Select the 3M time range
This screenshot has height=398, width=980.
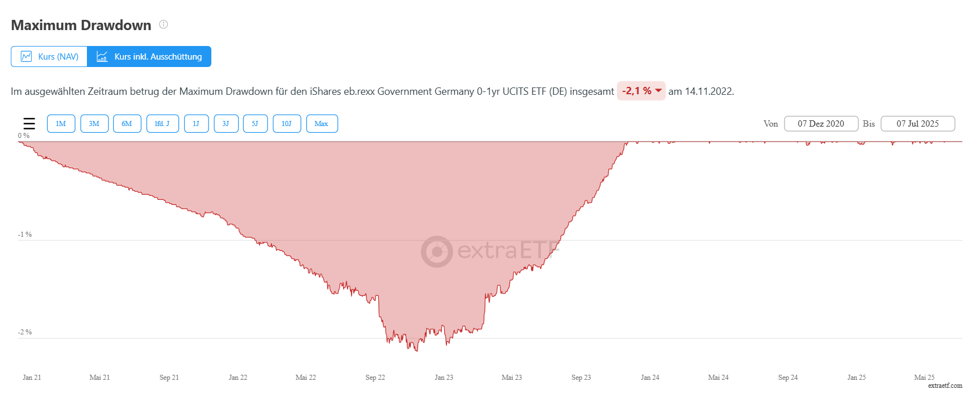[x=94, y=124]
